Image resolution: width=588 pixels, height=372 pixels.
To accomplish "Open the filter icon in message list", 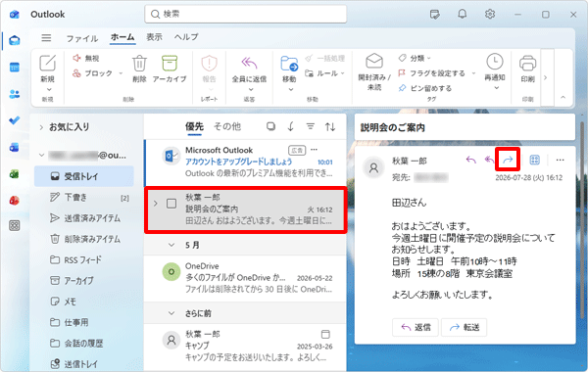I will point(310,126).
